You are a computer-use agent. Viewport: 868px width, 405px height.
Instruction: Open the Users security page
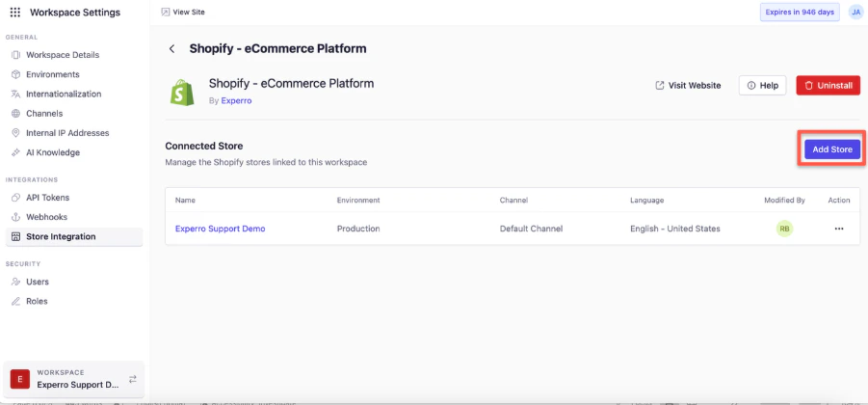tap(38, 282)
